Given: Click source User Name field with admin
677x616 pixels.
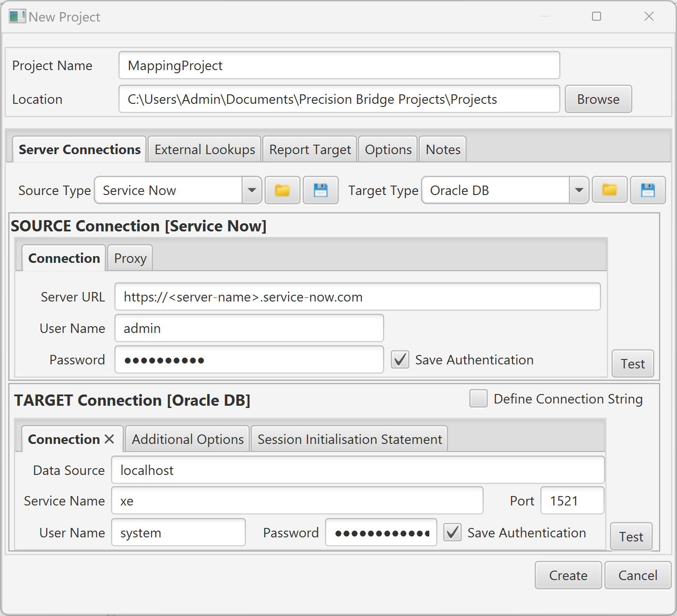Looking at the screenshot, I should pyautogui.click(x=249, y=328).
